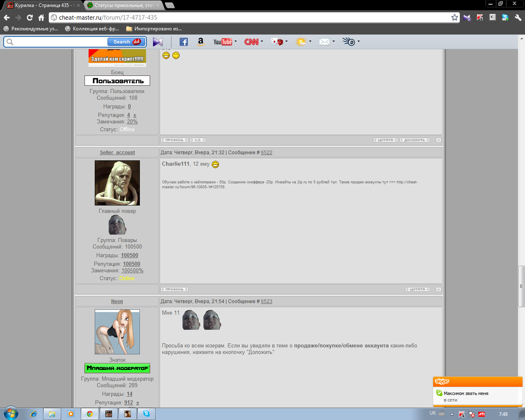
Task: Click the page vertical scrollbar thumb
Action: click(x=521, y=286)
